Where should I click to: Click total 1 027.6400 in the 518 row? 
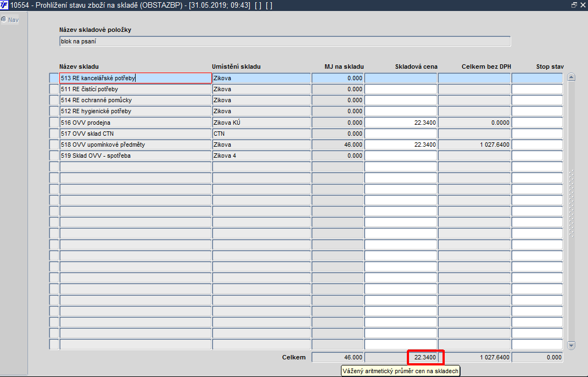click(474, 145)
